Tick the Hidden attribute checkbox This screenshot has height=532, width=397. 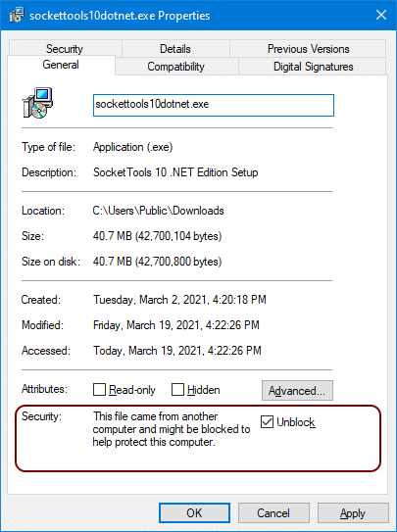point(177,390)
